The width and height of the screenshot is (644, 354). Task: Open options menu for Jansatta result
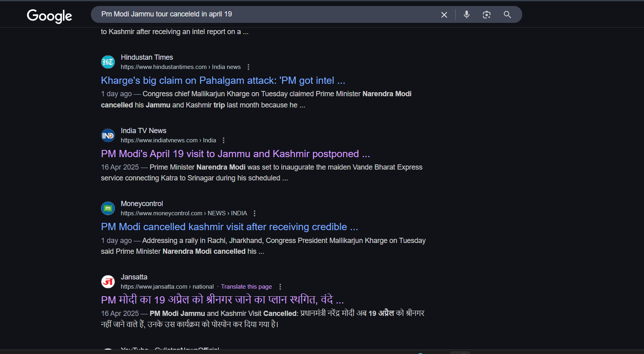tap(280, 287)
